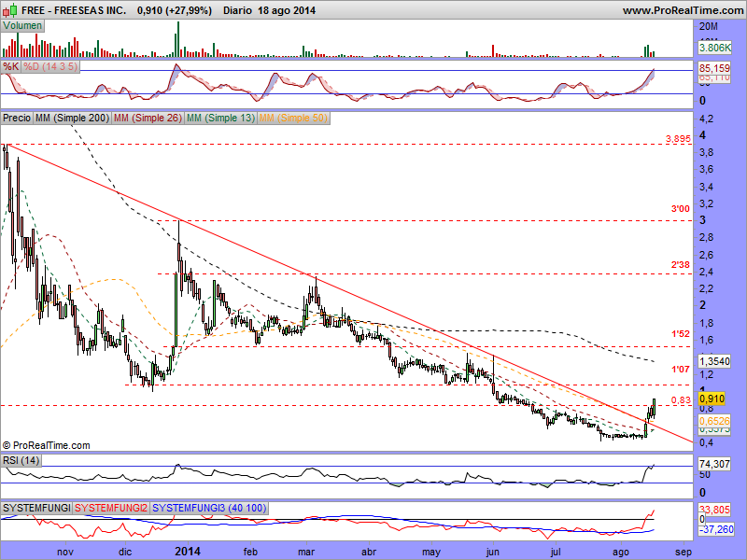
Task: Click the %K stochastic label
Action: pyautogui.click(x=10, y=66)
